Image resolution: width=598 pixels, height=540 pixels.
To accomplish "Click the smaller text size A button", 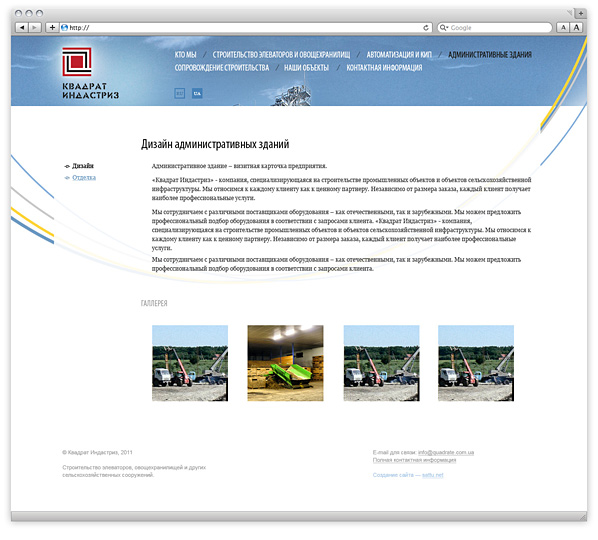I will pos(563,27).
